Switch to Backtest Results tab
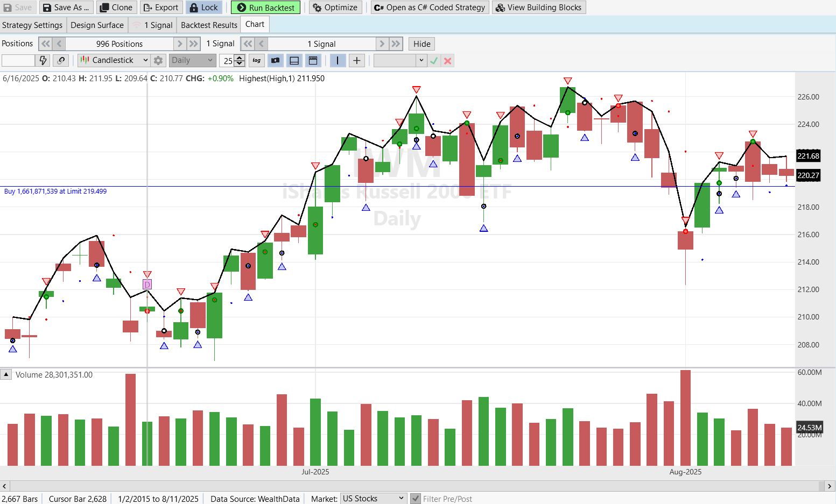Image resolution: width=836 pixels, height=504 pixels. (209, 25)
